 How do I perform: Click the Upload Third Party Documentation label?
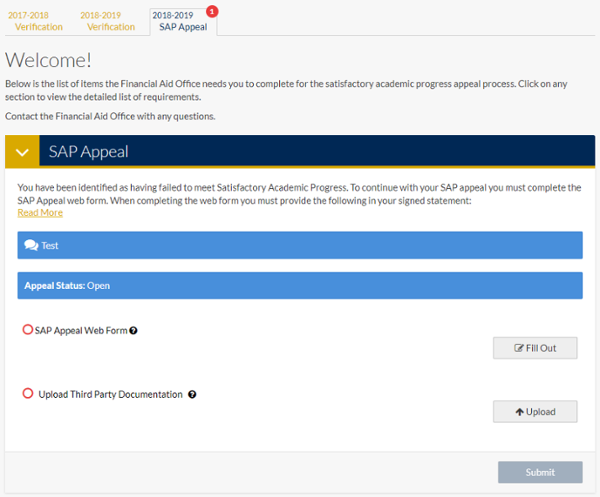tap(111, 394)
